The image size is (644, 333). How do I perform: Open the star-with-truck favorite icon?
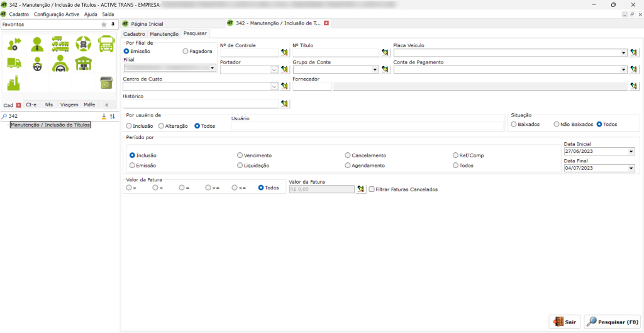click(84, 44)
